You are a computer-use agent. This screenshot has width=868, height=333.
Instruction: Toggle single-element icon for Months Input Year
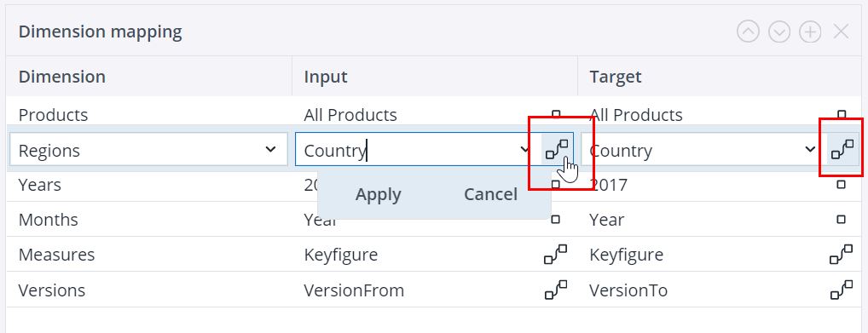pyautogui.click(x=556, y=220)
